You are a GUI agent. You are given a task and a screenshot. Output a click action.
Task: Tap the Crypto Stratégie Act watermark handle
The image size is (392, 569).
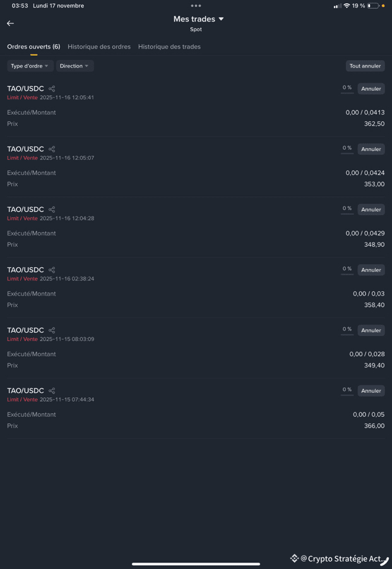coord(341,559)
